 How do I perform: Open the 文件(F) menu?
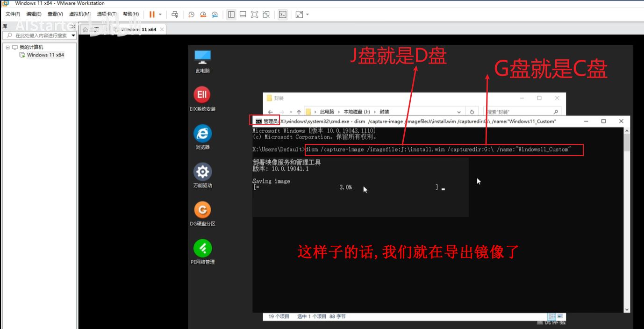13,14
